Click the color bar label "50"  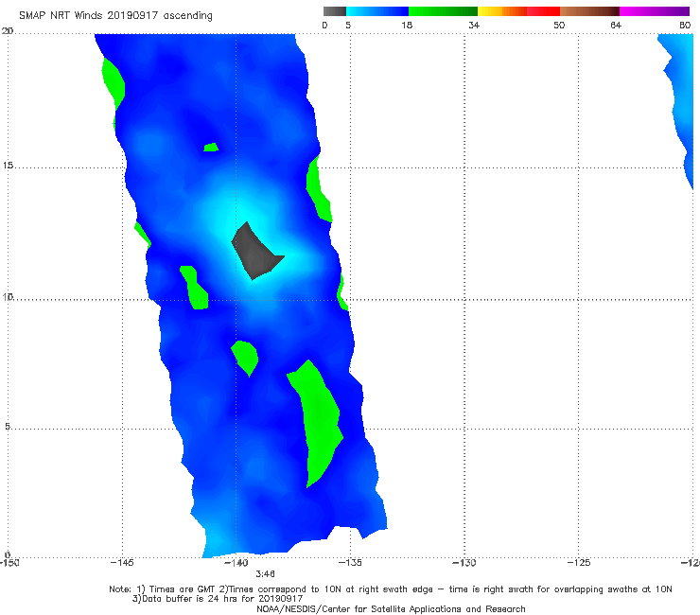pyautogui.click(x=559, y=25)
